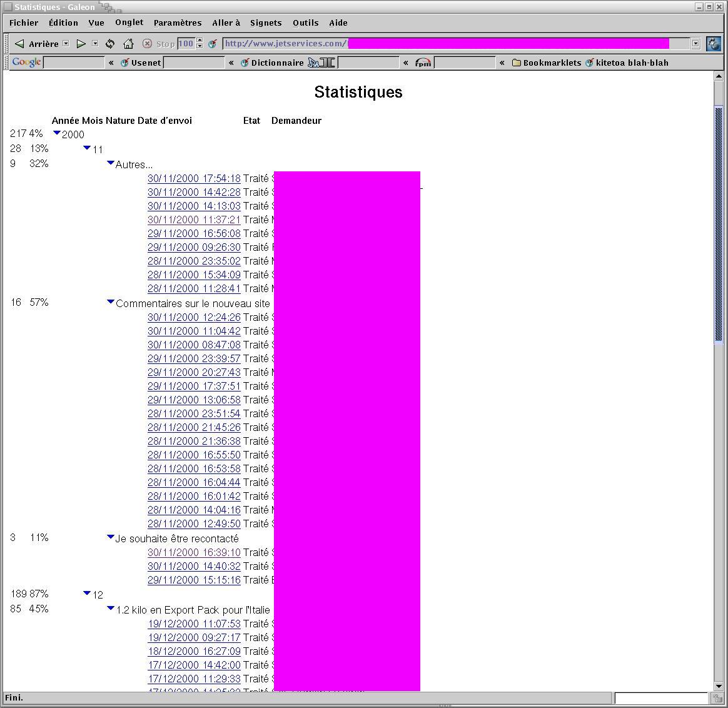
Task: Reload the page with the refresh icon
Action: tap(110, 44)
